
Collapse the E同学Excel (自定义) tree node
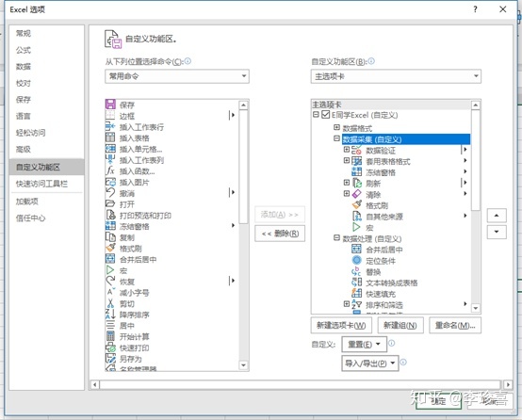tap(316, 115)
